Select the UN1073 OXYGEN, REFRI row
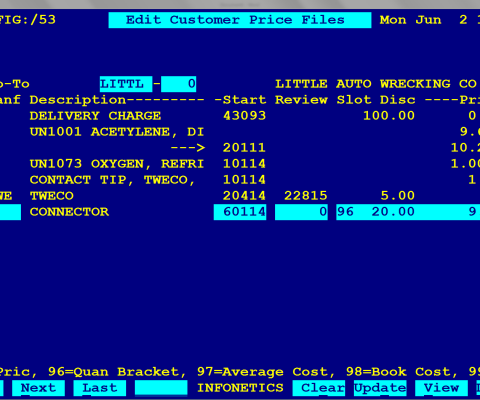The height and width of the screenshot is (400, 480). coord(117,164)
